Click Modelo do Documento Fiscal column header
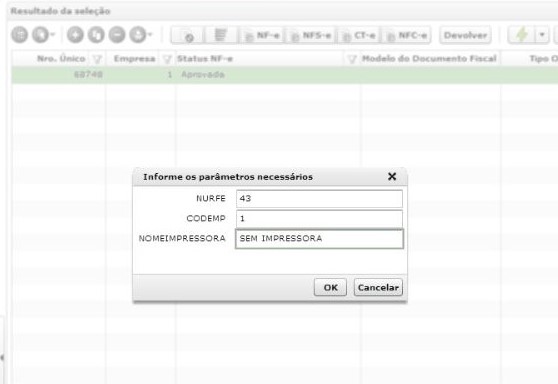 [429, 59]
